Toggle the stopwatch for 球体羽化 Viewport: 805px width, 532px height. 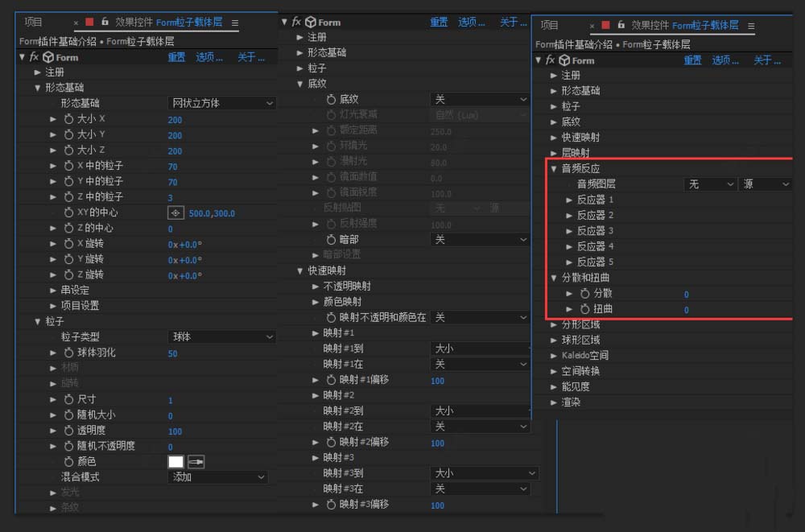pyautogui.click(x=68, y=353)
